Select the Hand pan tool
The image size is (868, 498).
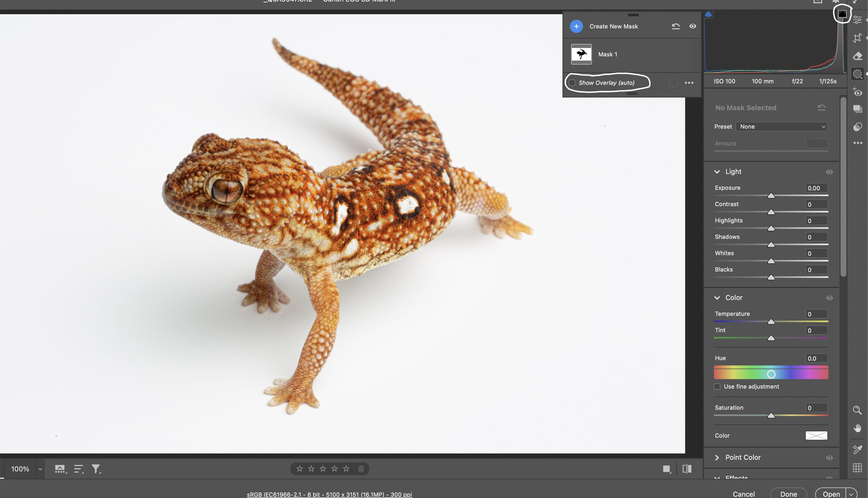[x=857, y=428]
